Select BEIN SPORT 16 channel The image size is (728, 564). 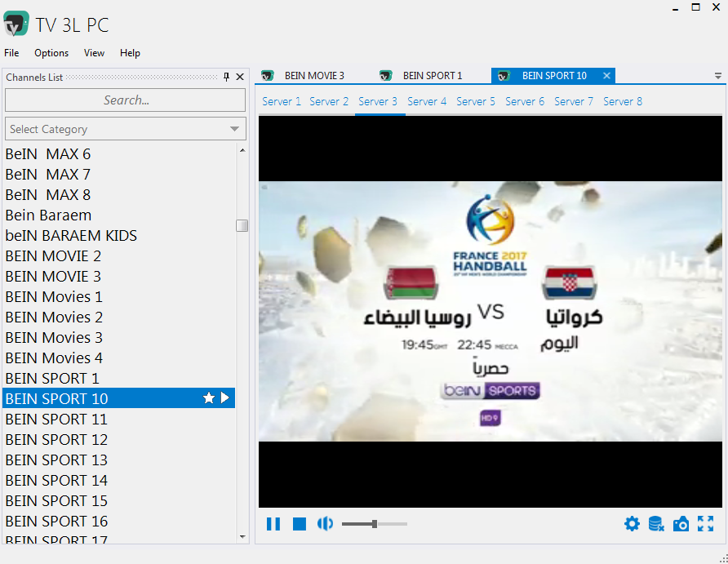click(119, 522)
